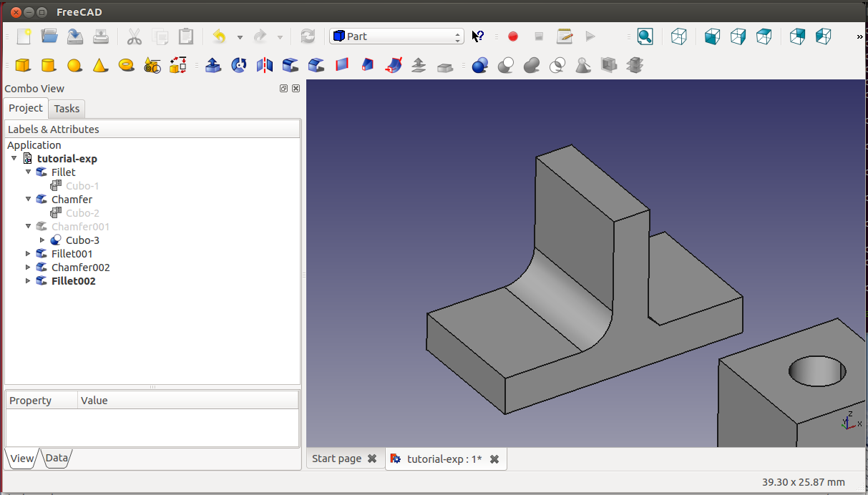Click the red record macro button
Screen dimensions: 868x495
click(x=512, y=36)
